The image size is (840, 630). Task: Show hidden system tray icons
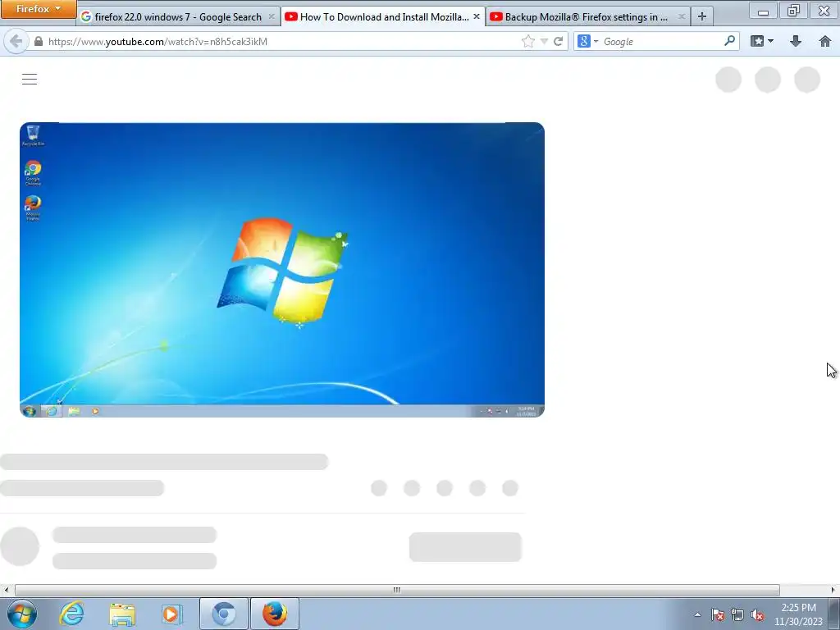[697, 614]
